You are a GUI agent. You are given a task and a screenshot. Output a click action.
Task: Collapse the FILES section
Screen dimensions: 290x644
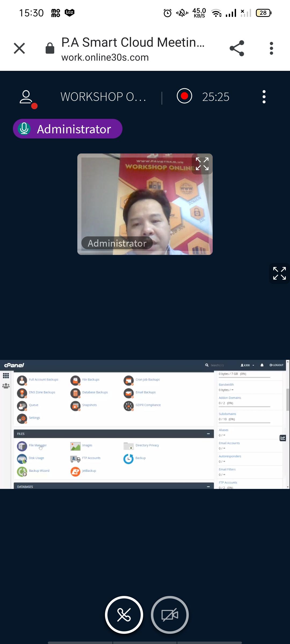208,434
